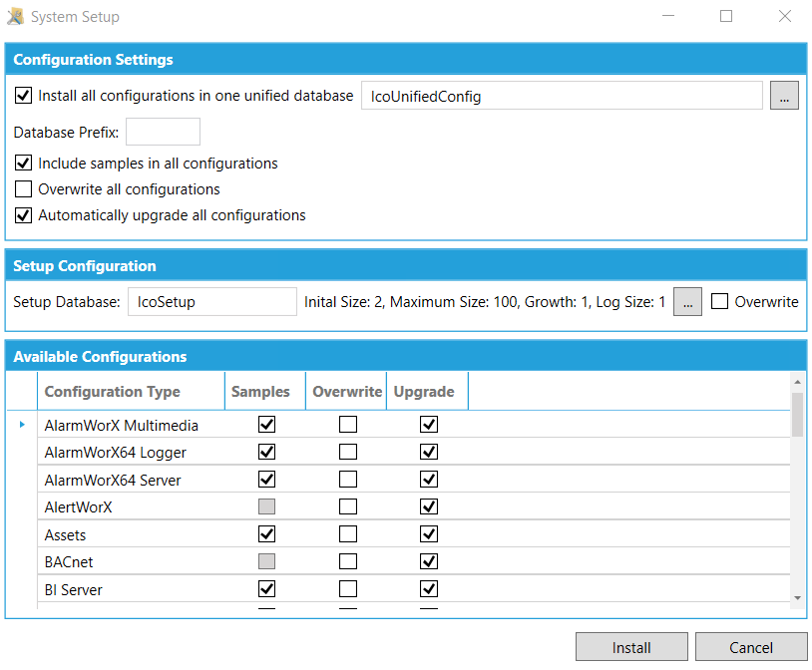This screenshot has height=670, width=812.
Task: Uncheck Samples for AlarmWorX64 Logger
Action: tap(266, 452)
